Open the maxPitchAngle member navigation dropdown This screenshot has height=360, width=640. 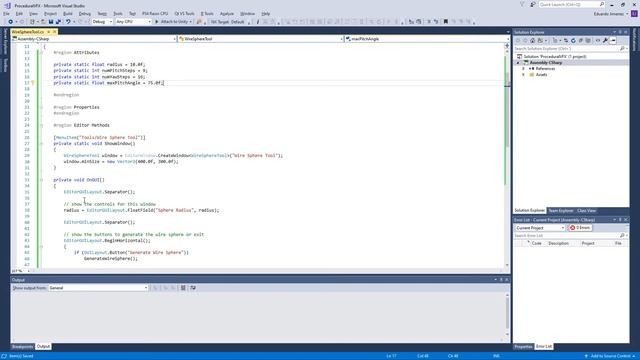point(427,39)
